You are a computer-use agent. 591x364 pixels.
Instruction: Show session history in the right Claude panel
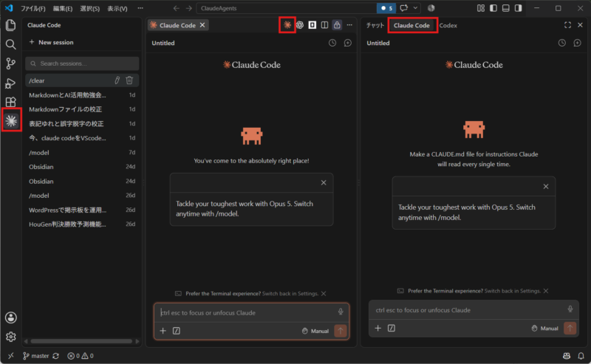click(562, 43)
